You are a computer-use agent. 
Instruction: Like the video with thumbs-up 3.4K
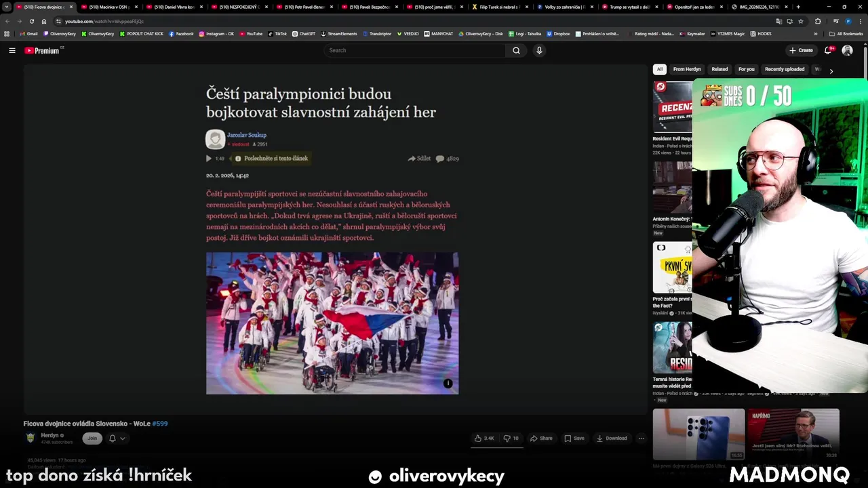click(484, 439)
